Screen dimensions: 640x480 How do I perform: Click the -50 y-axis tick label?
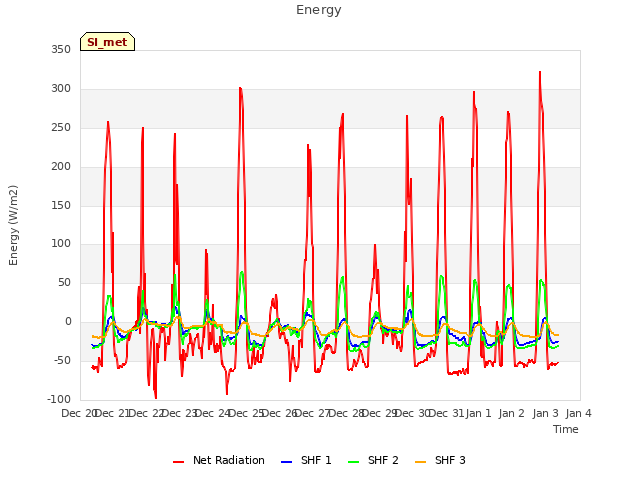tap(62, 360)
